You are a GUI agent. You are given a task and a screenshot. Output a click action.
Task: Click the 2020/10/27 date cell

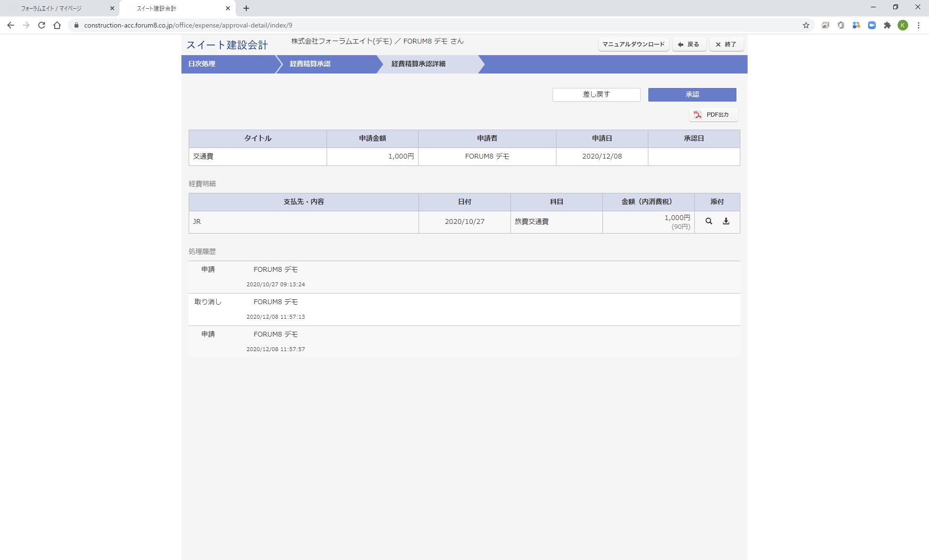tap(464, 222)
